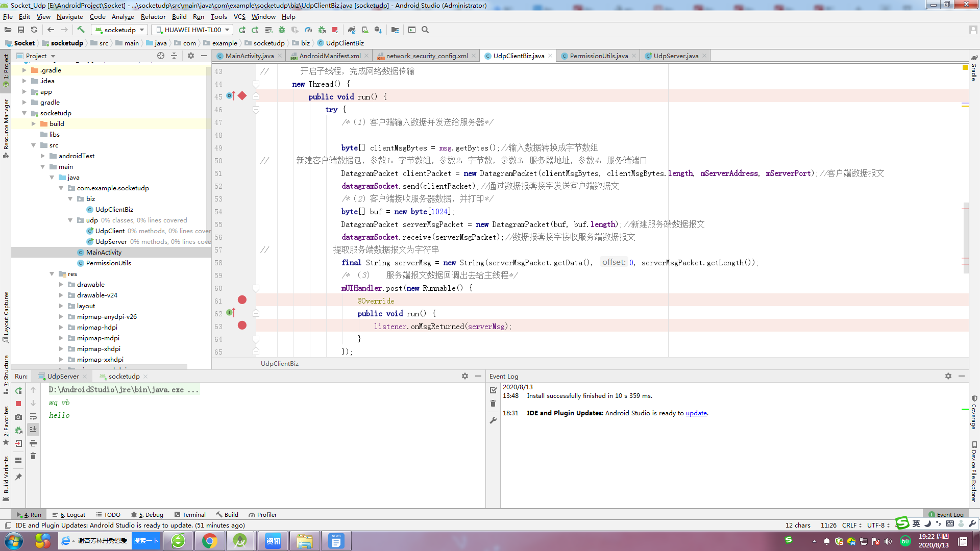This screenshot has height=551, width=980.
Task: Collapse the biz package node
Action: (x=70, y=199)
